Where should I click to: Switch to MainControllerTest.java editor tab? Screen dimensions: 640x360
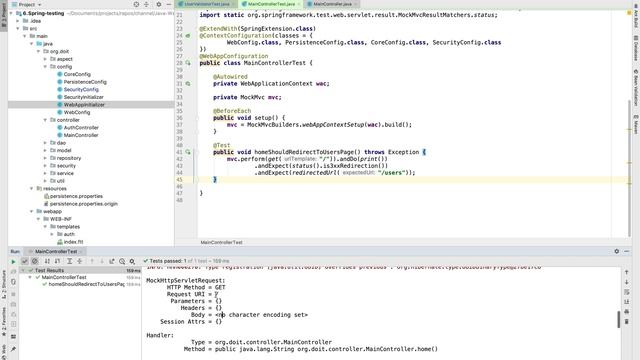point(271,4)
